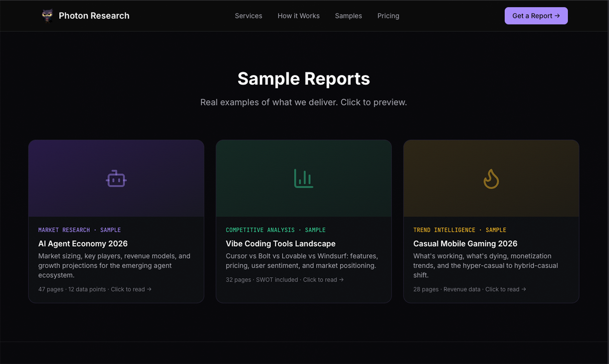Click the arrow inside the Get a Report button
The image size is (609, 364).
[x=557, y=15]
